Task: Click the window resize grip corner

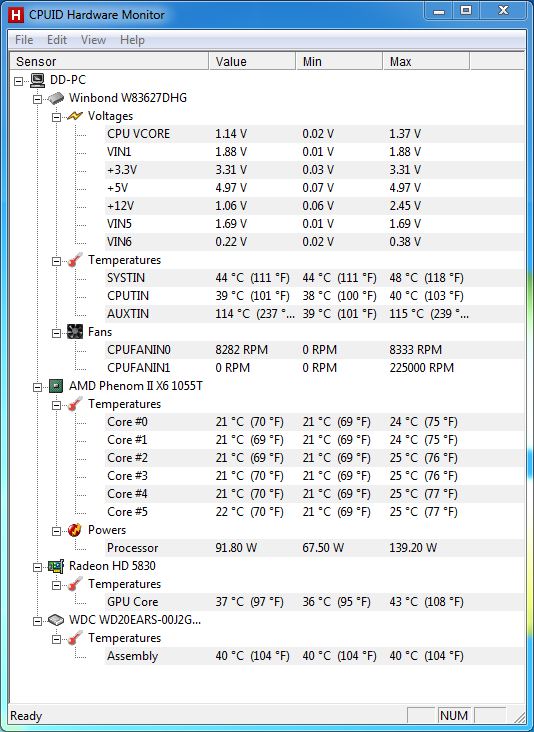Action: 519,717
